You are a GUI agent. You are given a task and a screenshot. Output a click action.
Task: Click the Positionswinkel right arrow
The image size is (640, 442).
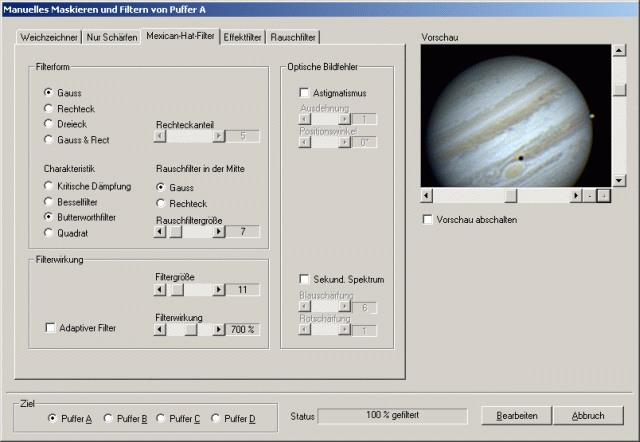[x=344, y=142]
